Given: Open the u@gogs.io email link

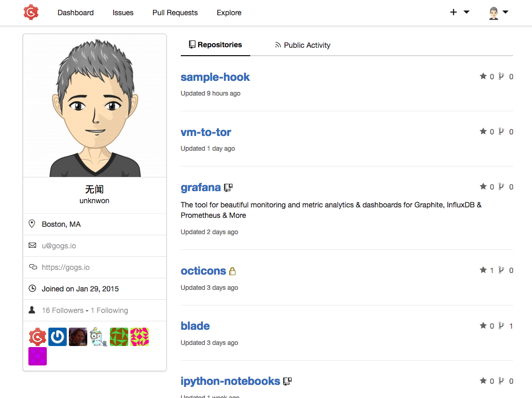Looking at the screenshot, I should pos(59,246).
